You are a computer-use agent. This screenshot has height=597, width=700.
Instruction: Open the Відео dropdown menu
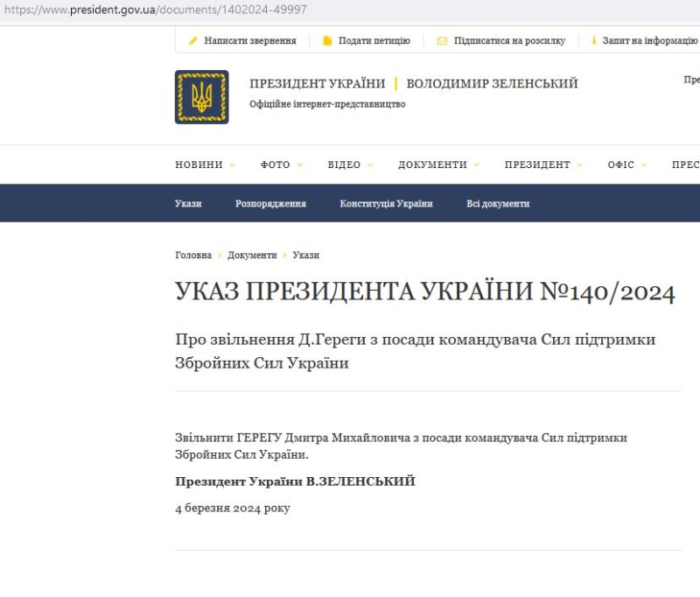pos(350,165)
